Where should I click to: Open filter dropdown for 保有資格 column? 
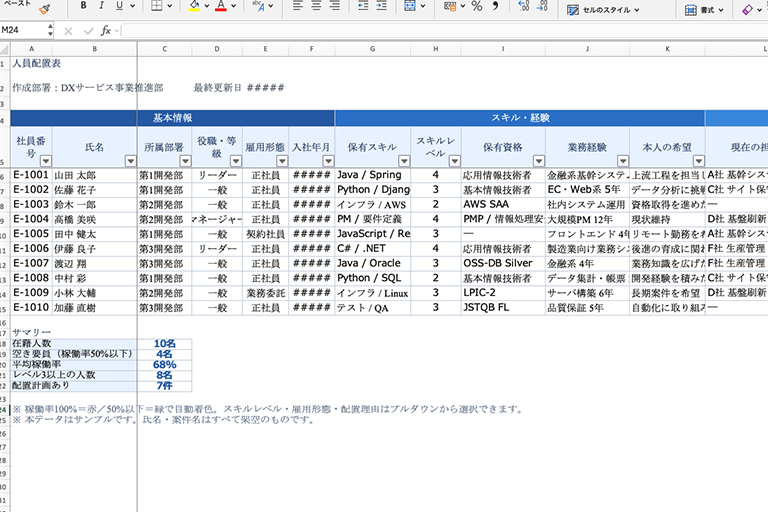click(539, 161)
